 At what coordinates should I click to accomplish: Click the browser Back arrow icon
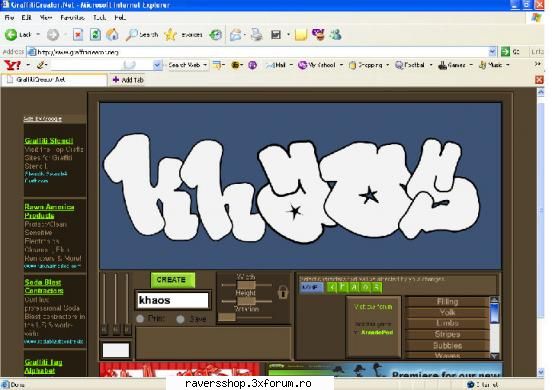11,34
